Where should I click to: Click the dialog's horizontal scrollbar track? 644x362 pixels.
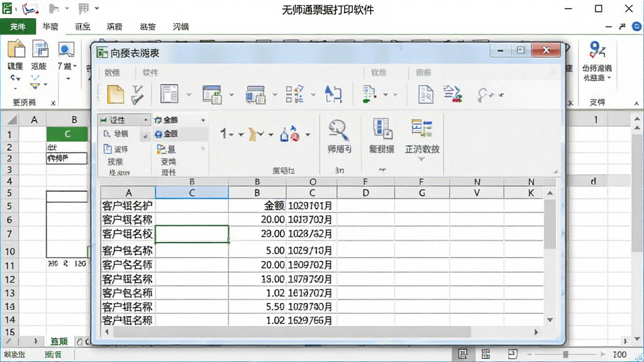point(321,332)
